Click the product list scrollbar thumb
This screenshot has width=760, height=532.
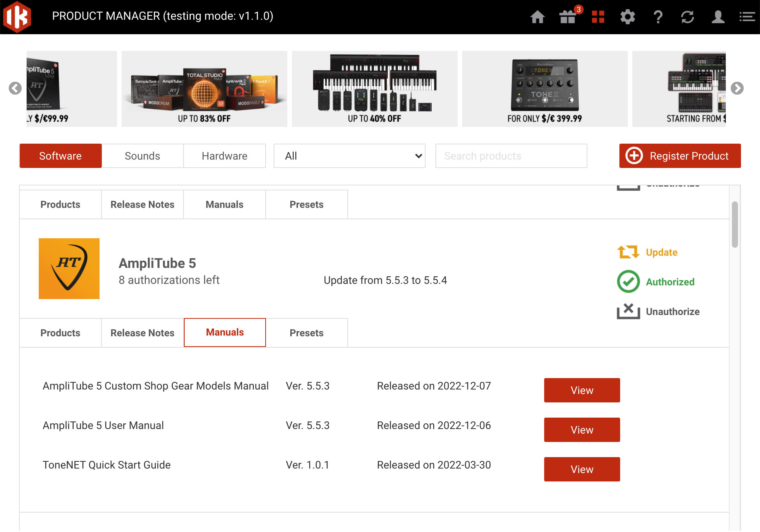(x=735, y=225)
